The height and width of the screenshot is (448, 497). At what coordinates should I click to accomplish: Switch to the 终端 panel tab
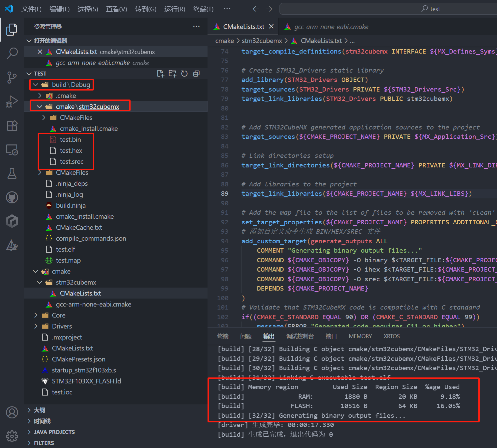point(223,336)
